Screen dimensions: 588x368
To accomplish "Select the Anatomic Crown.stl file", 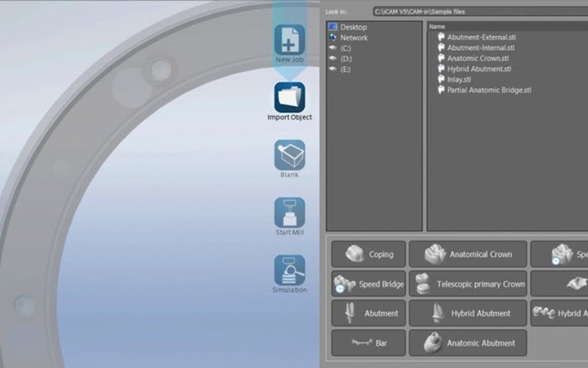I will pyautogui.click(x=478, y=58).
